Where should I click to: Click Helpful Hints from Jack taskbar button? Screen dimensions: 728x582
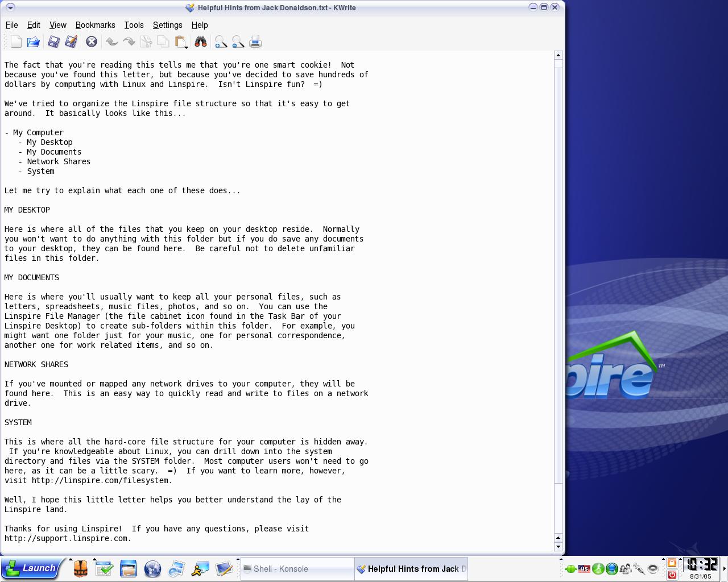(411, 569)
